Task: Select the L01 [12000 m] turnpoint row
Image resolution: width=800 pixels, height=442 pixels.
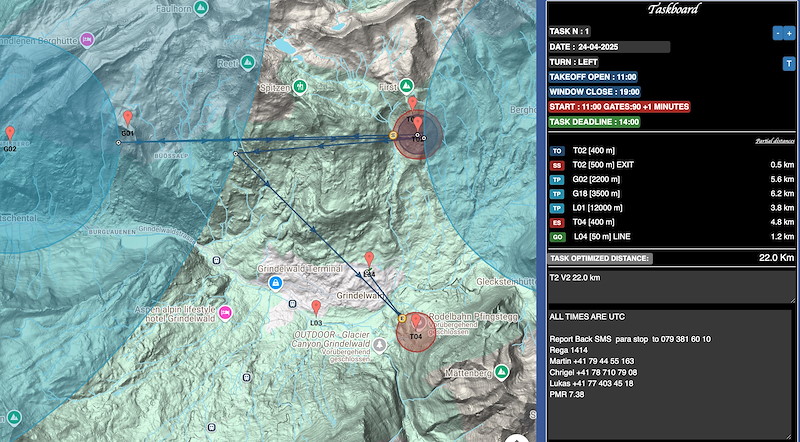Action: pos(672,208)
